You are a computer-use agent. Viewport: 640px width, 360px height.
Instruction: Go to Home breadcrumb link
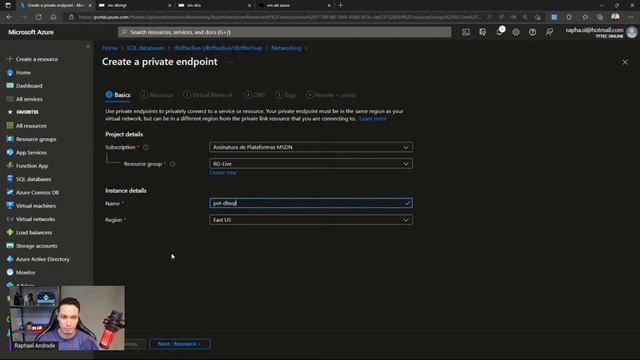(x=110, y=48)
